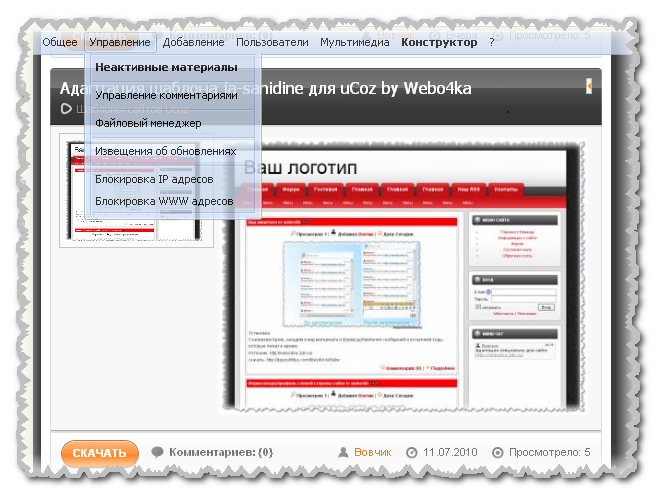This screenshot has height=495, width=657.
Task: Open the Конструктор menu
Action: coord(439,42)
